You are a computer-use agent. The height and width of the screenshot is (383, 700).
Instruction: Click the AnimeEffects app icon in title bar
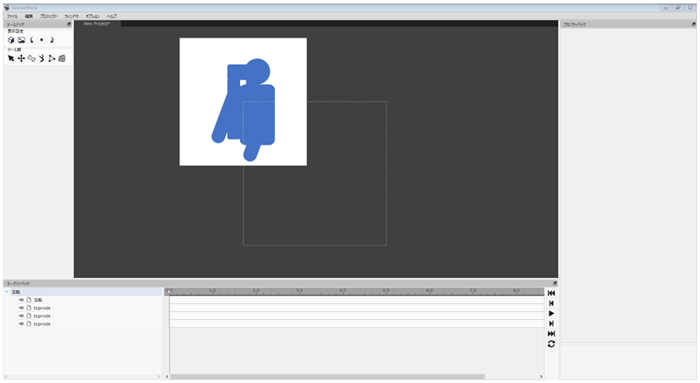click(7, 8)
